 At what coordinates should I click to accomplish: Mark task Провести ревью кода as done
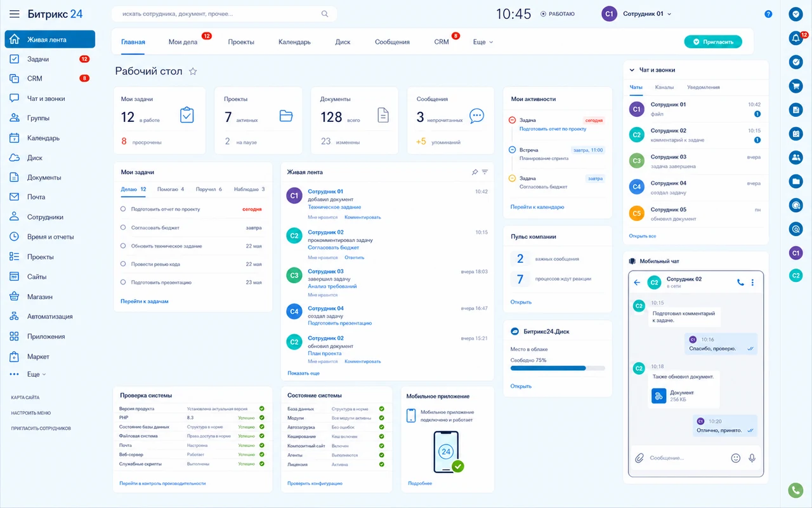coord(123,264)
